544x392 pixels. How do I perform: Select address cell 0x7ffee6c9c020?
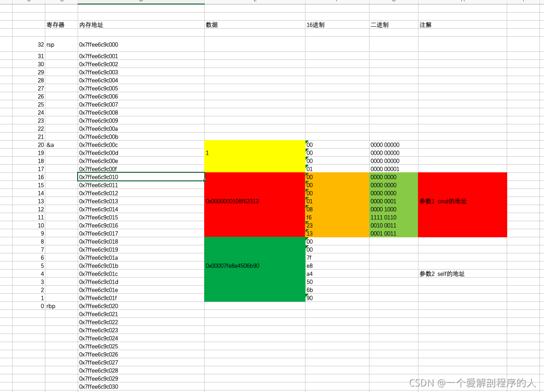(x=141, y=306)
